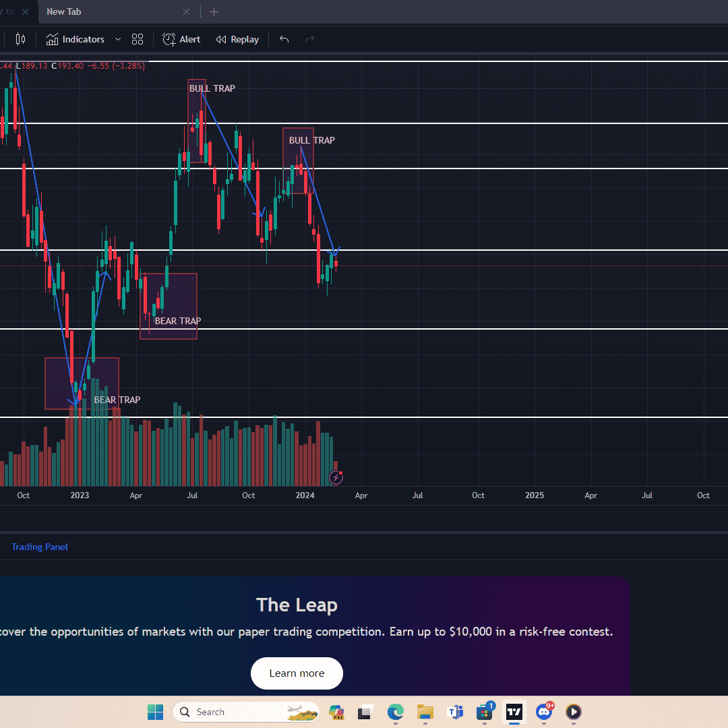The width and height of the screenshot is (728, 728).
Task: Start Bar Replay mode
Action: coord(237,39)
